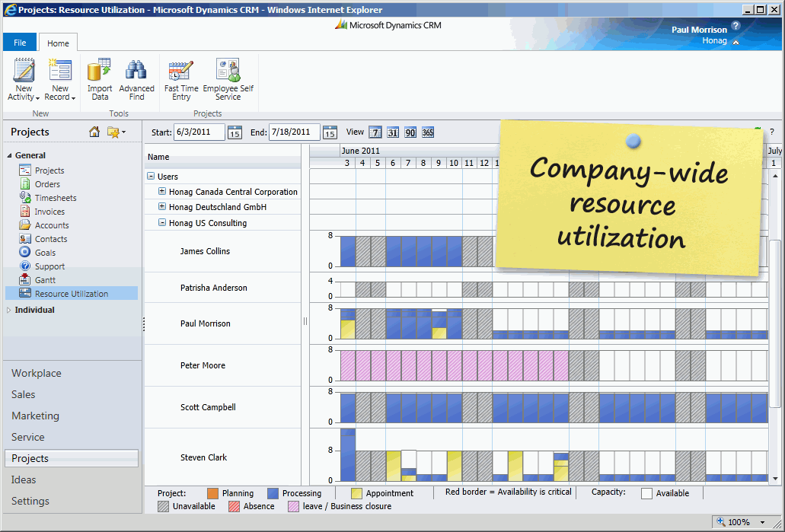This screenshot has height=532, width=785.
Task: Collapse the ribbon using header chevron
Action: click(736, 42)
